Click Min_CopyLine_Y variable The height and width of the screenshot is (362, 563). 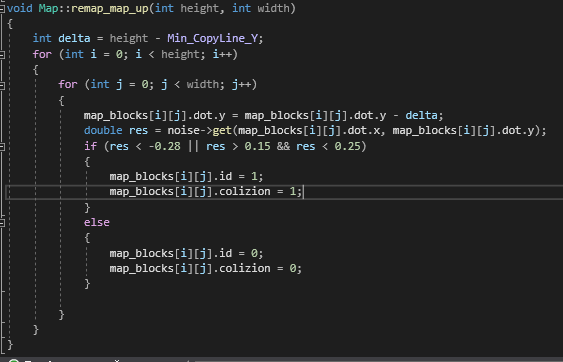213,38
